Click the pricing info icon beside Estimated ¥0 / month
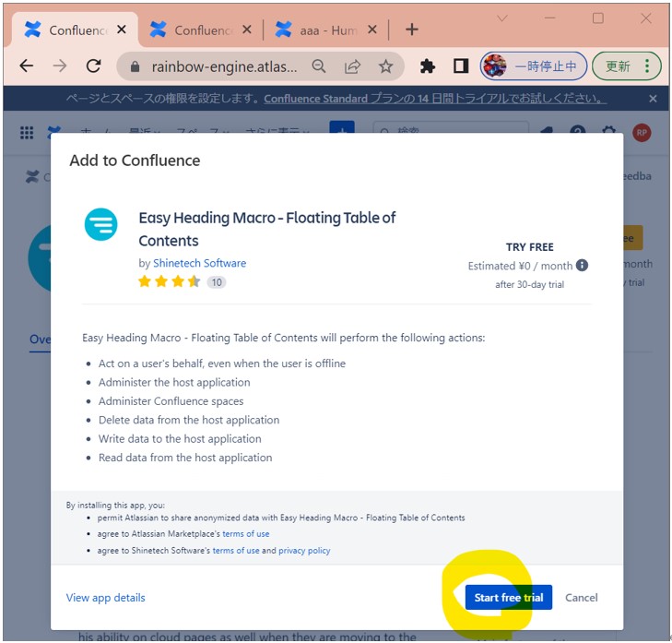The width and height of the screenshot is (672, 643). click(x=582, y=266)
